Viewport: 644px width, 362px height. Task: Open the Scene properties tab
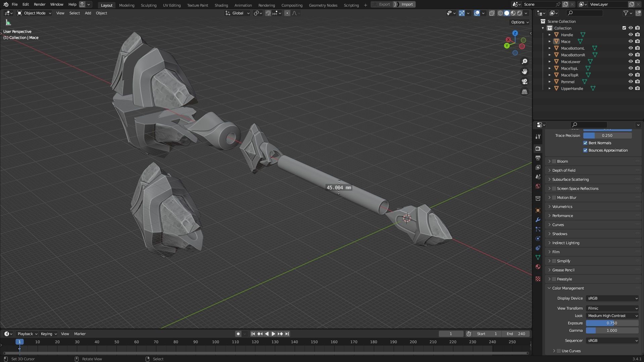pos(538,176)
